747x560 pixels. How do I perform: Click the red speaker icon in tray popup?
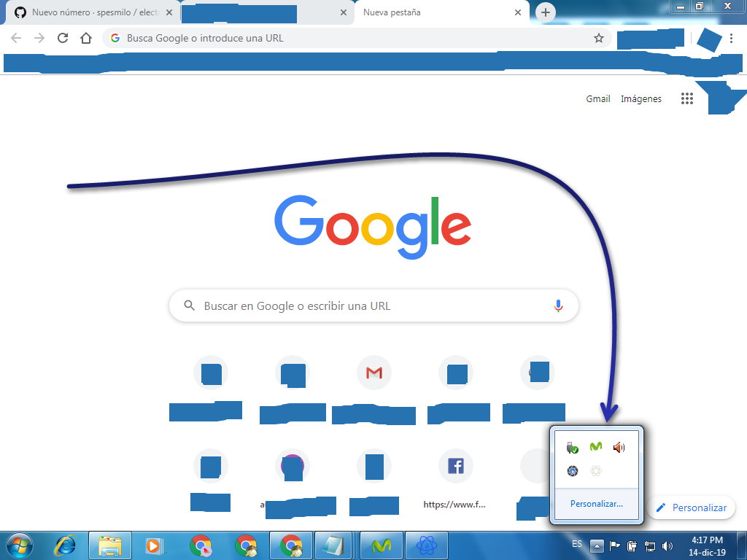point(619,447)
